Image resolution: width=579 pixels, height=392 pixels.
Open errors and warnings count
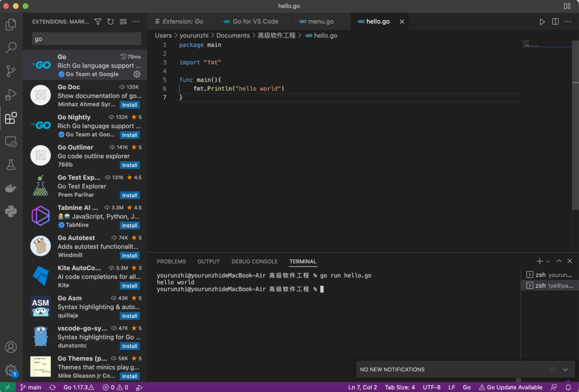tap(115, 387)
